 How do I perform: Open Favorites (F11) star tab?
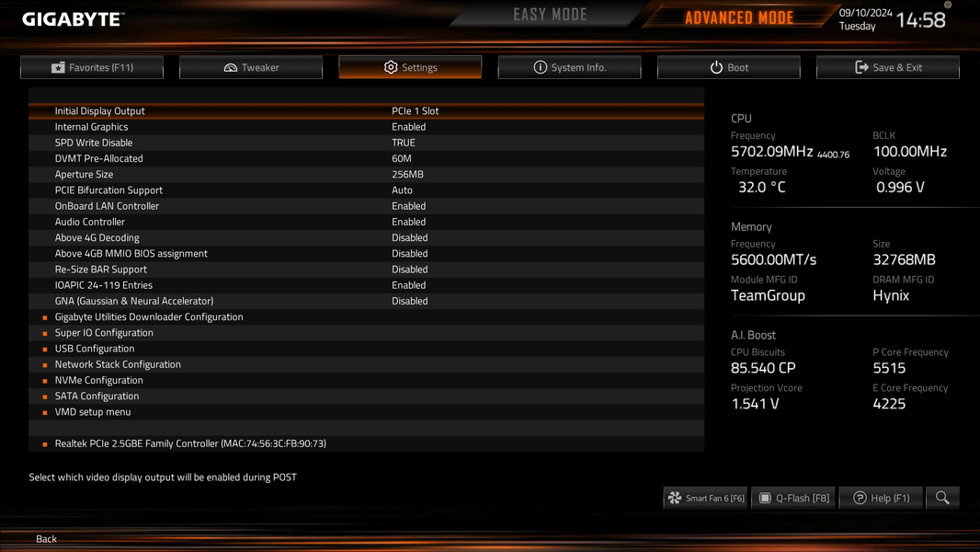click(92, 67)
